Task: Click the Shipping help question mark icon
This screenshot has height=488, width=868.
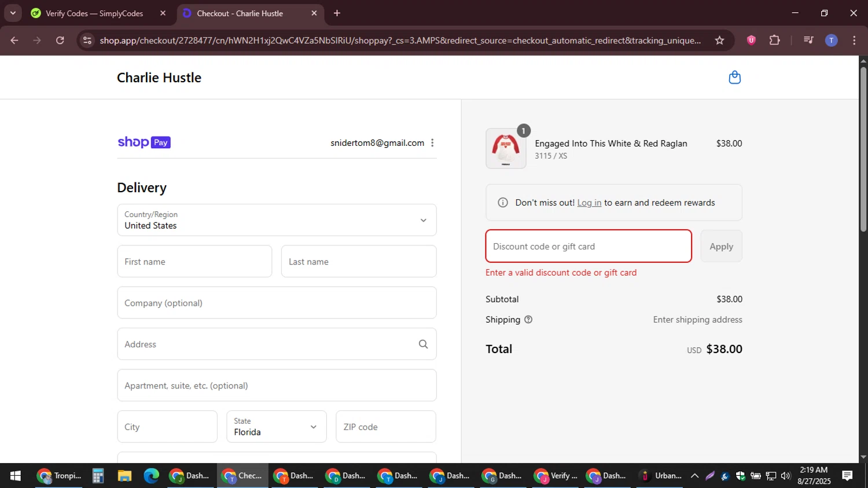Action: (528, 320)
